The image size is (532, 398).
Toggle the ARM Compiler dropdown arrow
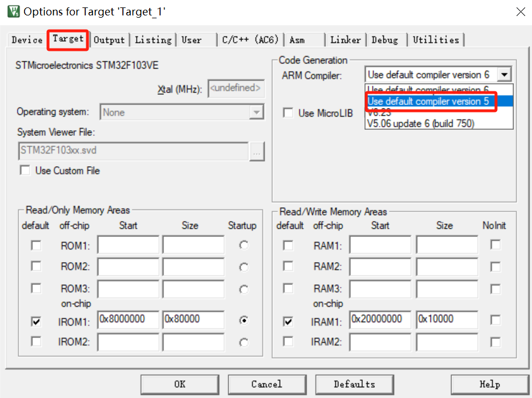tap(505, 74)
